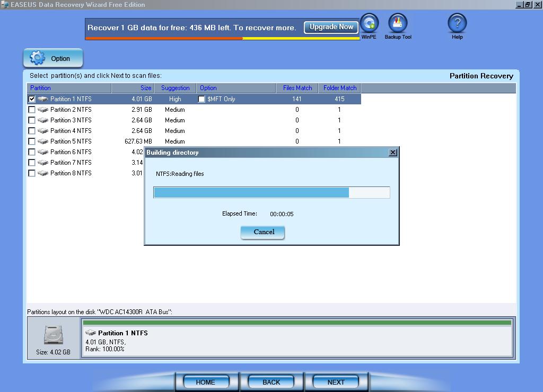This screenshot has width=543, height=392.
Task: Select the "Partition 5 NTFS" row text
Action: pos(71,141)
